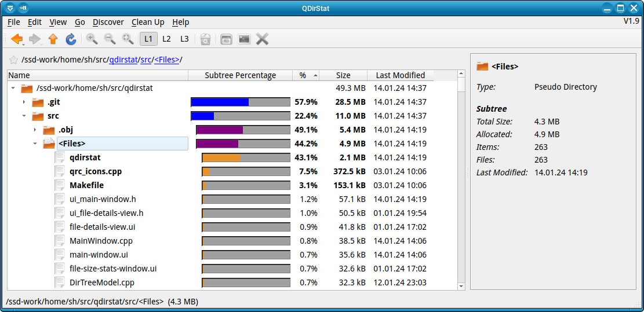Reset the treemap zoom
This screenshot has width=644, height=312.
click(128, 39)
